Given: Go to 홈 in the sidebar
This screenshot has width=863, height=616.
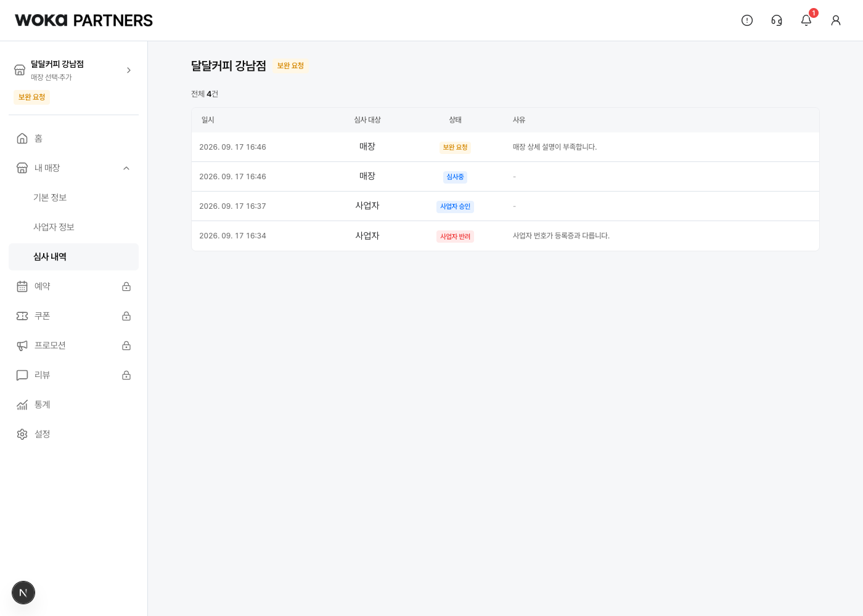Looking at the screenshot, I should click(73, 139).
